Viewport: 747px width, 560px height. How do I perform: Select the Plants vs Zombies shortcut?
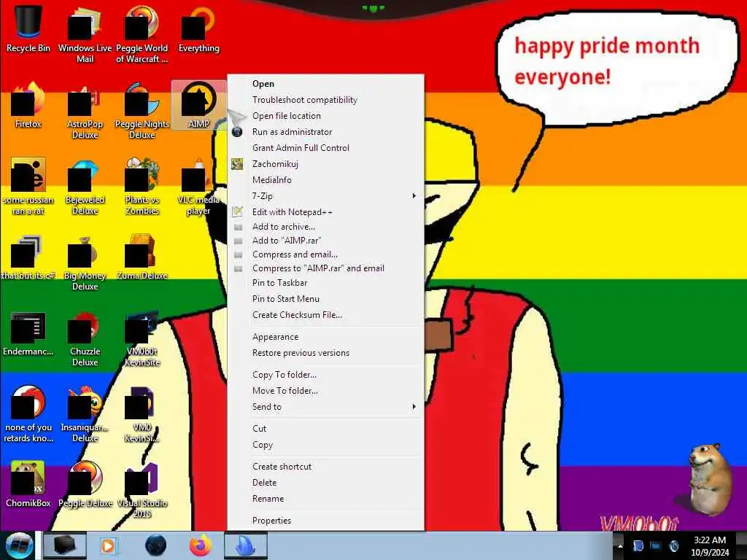(x=142, y=187)
